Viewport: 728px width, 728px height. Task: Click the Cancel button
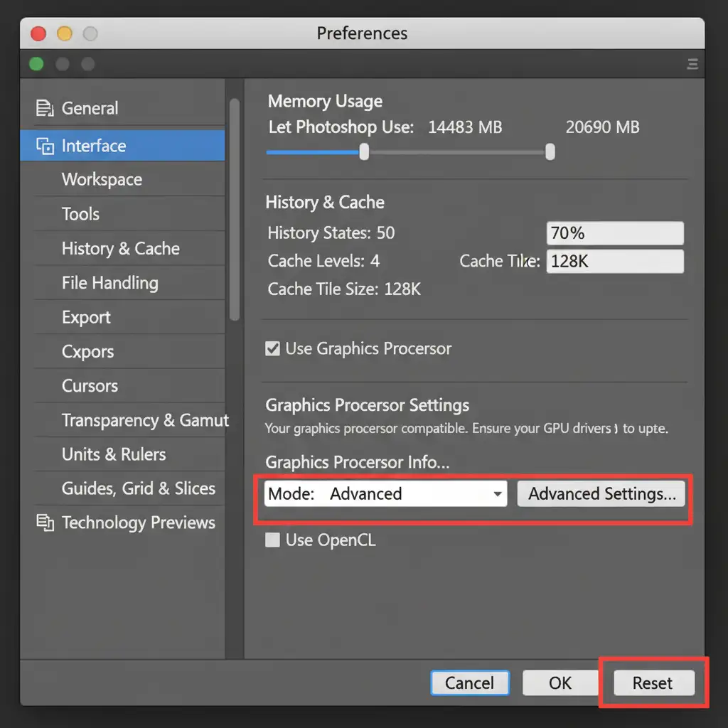[469, 683]
